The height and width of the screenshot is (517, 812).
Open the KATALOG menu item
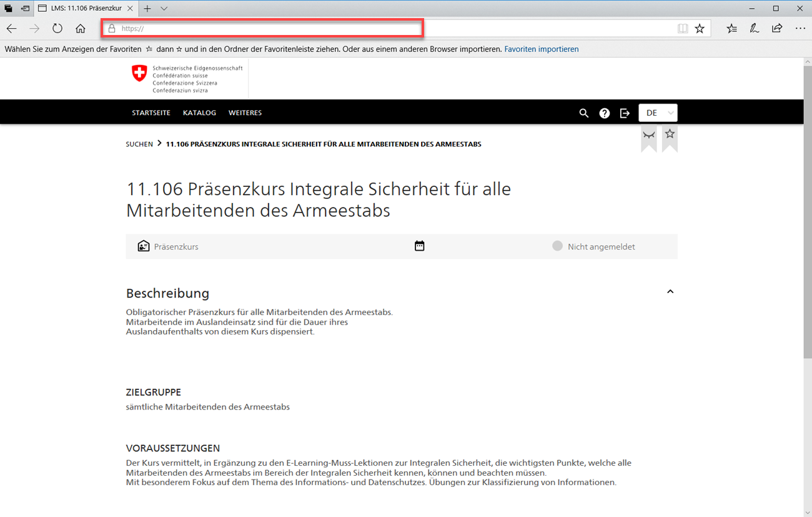point(199,113)
